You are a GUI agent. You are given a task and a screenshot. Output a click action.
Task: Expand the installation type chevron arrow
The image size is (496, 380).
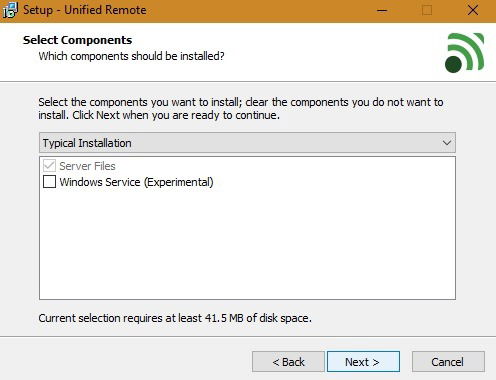447,143
